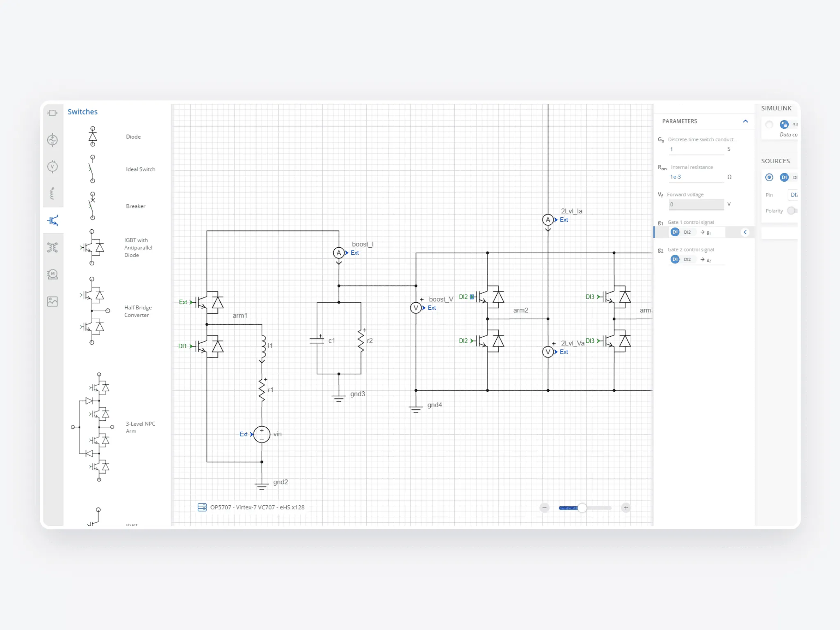Open the passive inductor components category
The width and height of the screenshot is (840, 630).
52,194
